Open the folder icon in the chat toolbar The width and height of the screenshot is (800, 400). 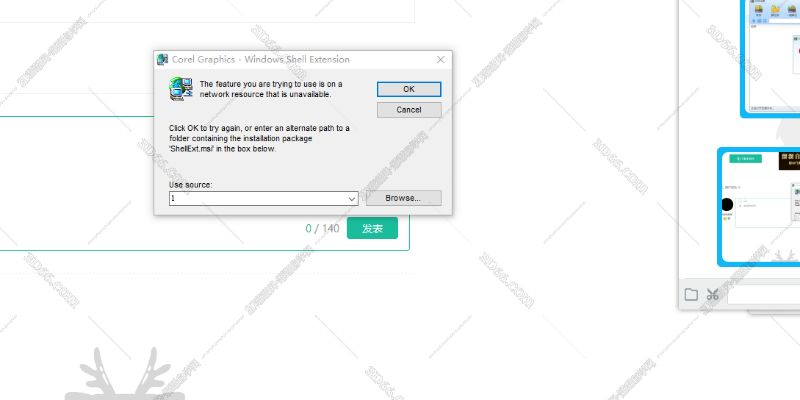(x=691, y=294)
